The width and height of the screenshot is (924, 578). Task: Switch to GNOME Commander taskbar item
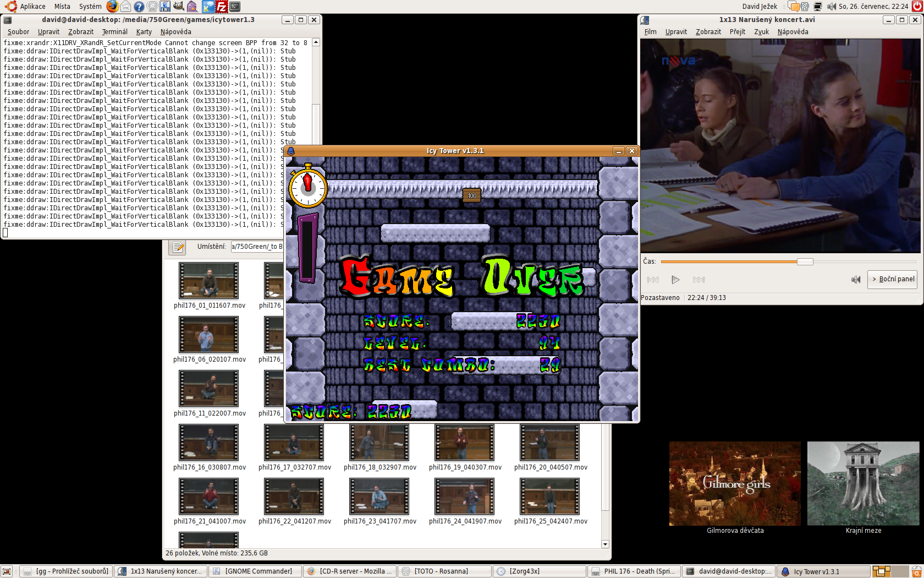pos(255,571)
